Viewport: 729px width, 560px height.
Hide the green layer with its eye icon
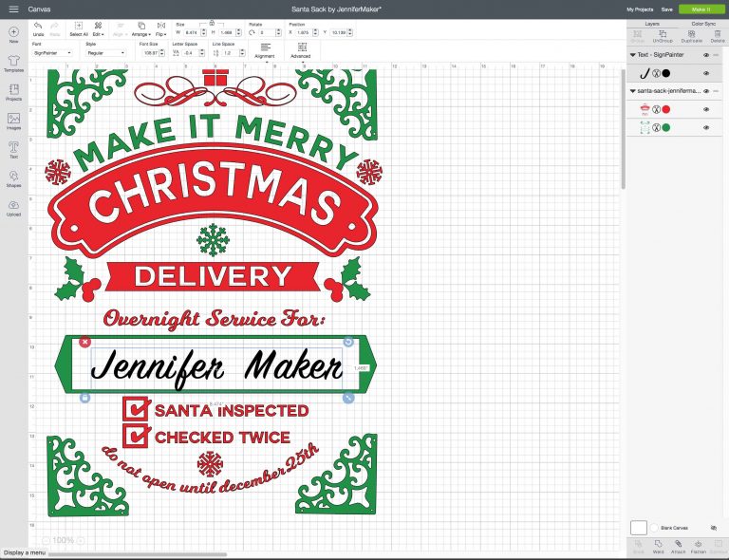click(706, 127)
